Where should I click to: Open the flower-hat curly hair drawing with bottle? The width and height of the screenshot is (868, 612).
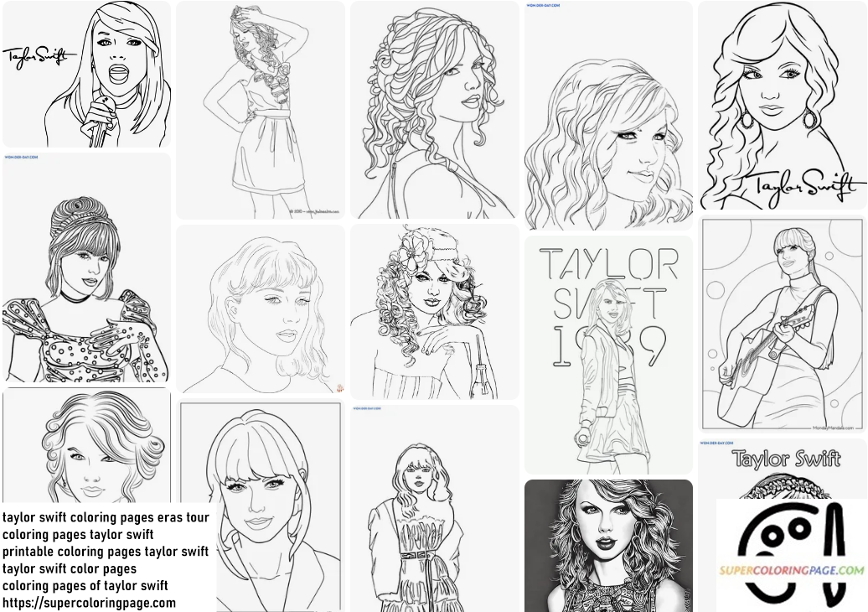(435, 312)
